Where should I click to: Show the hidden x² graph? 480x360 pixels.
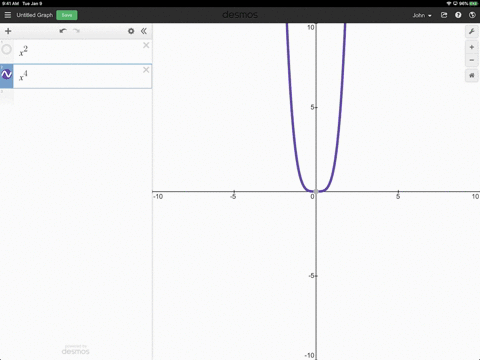click(7, 50)
